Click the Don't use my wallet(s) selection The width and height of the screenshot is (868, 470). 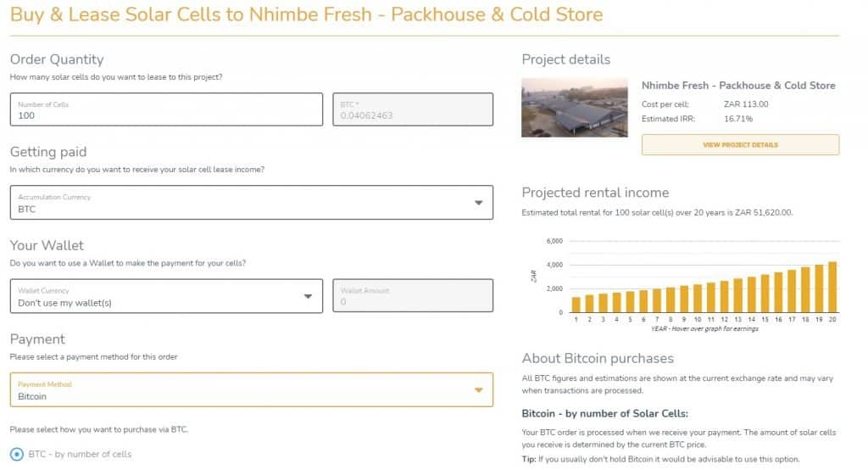64,303
